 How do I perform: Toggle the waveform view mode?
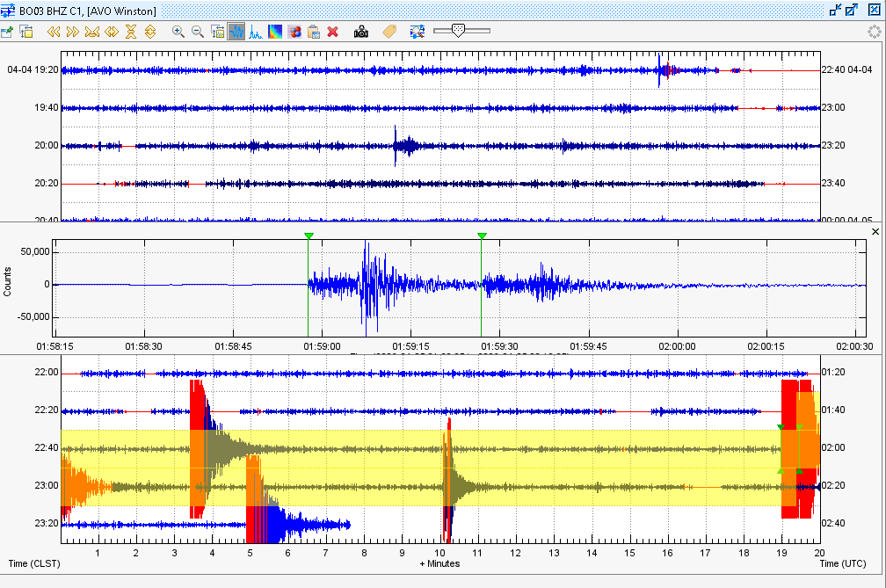236,32
